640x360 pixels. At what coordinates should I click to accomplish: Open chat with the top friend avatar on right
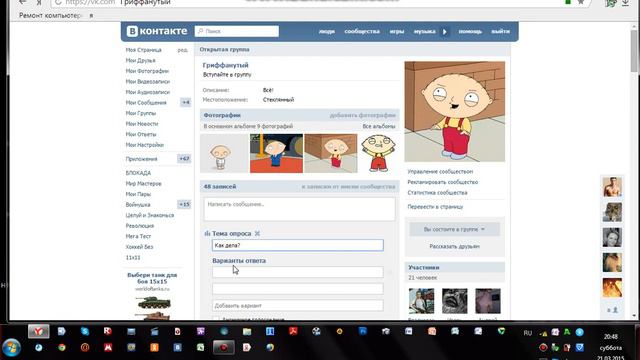pos(612,187)
